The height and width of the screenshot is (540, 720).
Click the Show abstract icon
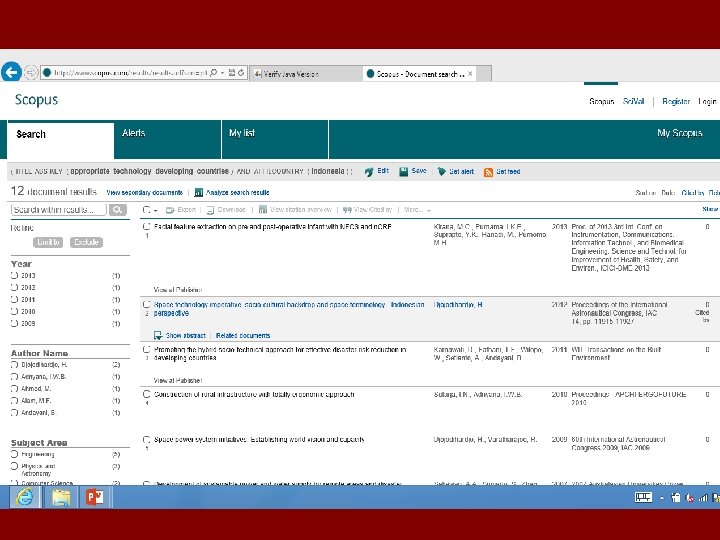[158, 335]
